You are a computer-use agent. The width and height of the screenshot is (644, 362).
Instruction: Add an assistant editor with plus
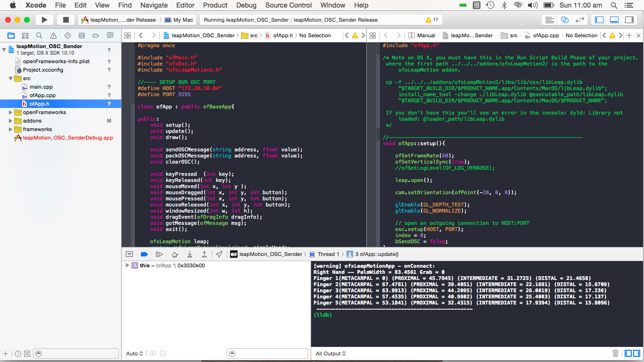click(629, 35)
